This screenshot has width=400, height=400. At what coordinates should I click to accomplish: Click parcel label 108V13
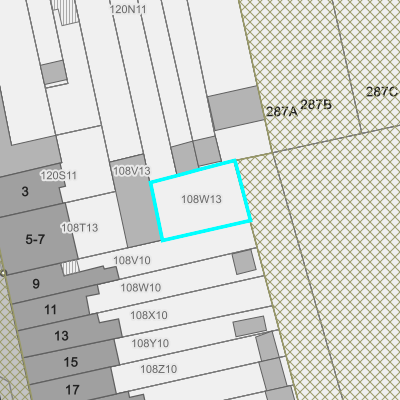pyautogui.click(x=132, y=171)
